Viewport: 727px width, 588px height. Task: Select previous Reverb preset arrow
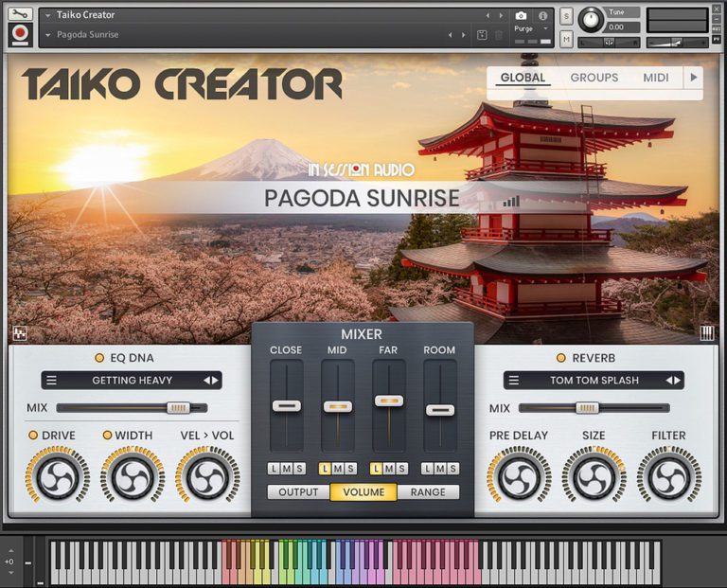(x=669, y=381)
